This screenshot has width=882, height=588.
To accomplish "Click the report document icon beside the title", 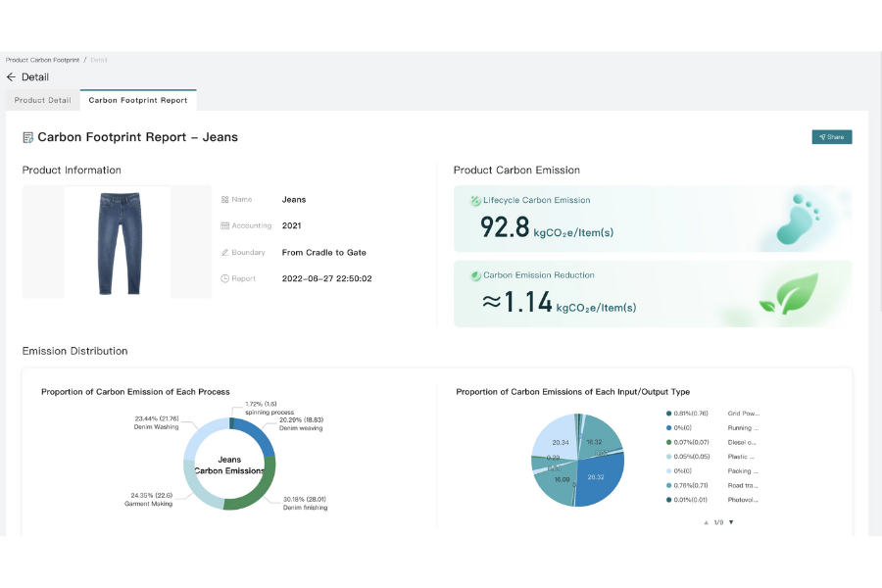I will click(x=28, y=137).
